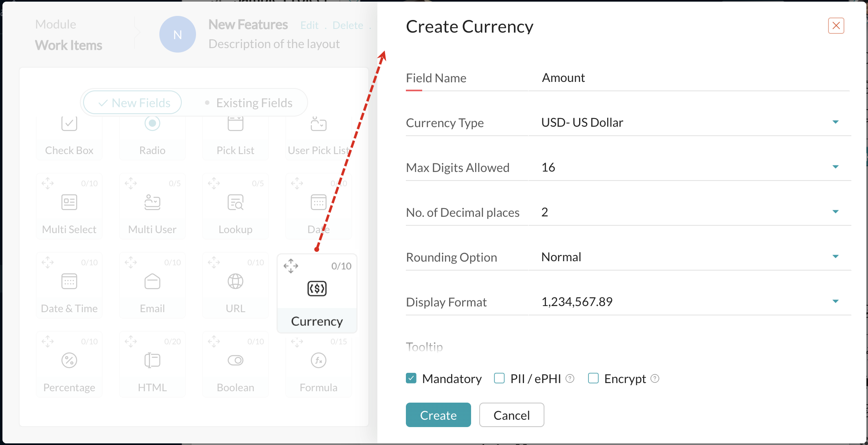The height and width of the screenshot is (445, 868).
Task: Click the Field Name input showing Amount
Action: click(690, 77)
